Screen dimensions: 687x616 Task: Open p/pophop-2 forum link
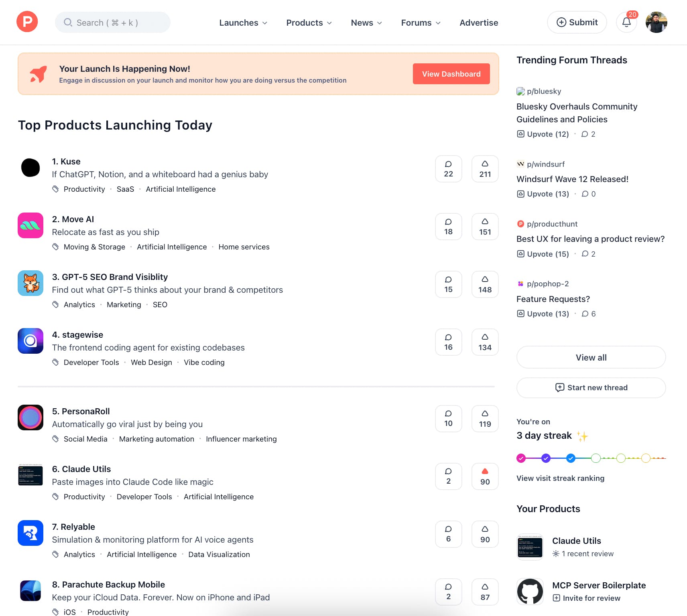point(543,284)
